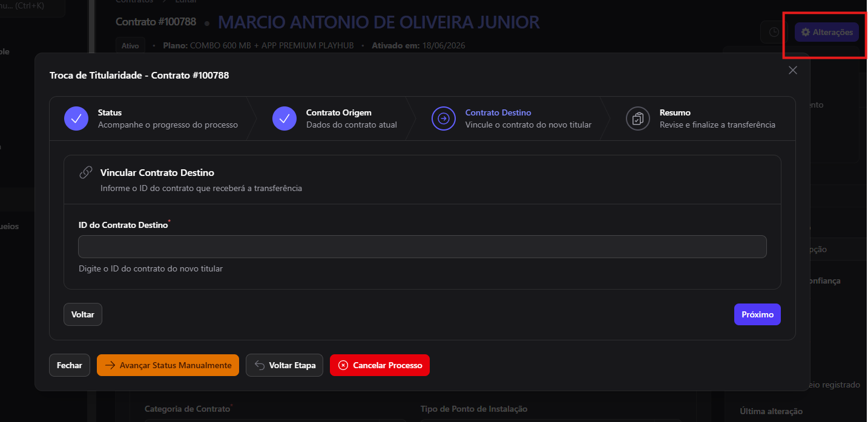Screen dimensions: 868x422
Task: Click the 'Ativado em: 18/06/2026' text
Action: [x=418, y=45]
